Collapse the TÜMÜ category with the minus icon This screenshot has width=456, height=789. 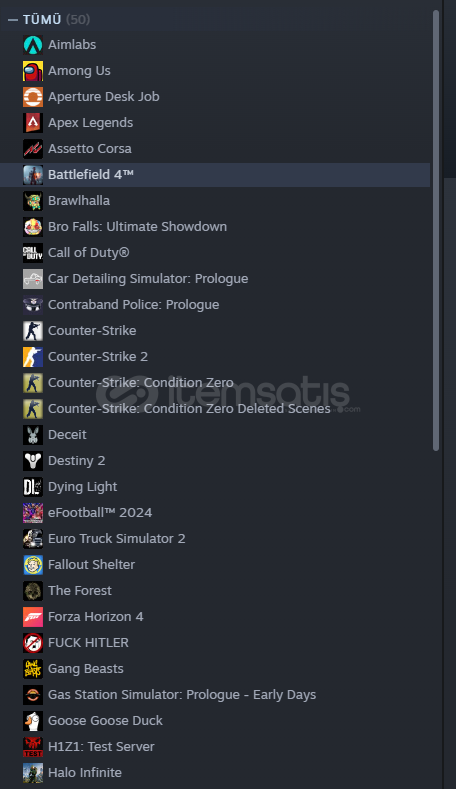pos(13,20)
